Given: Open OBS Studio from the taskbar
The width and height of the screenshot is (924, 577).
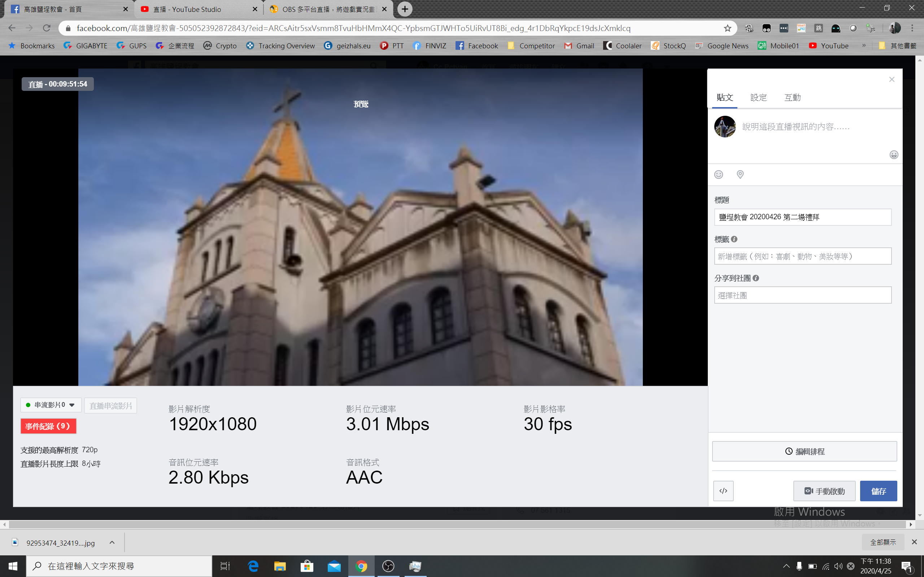Looking at the screenshot, I should pos(388,566).
